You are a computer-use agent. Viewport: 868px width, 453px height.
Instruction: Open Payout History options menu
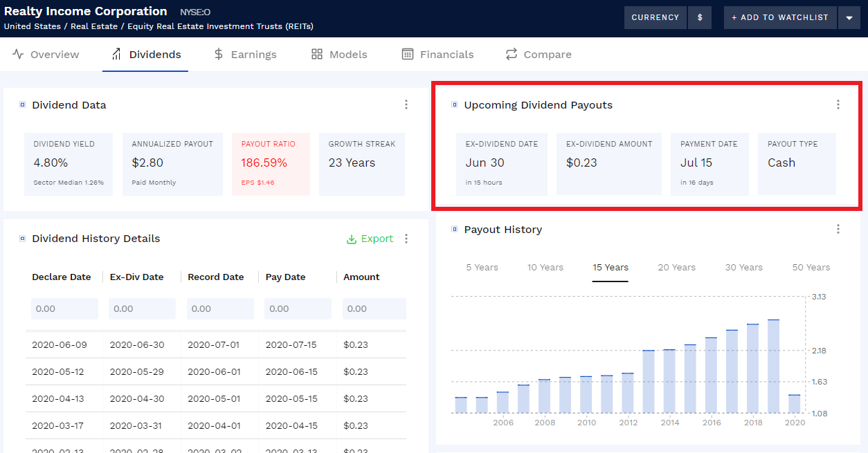[838, 229]
